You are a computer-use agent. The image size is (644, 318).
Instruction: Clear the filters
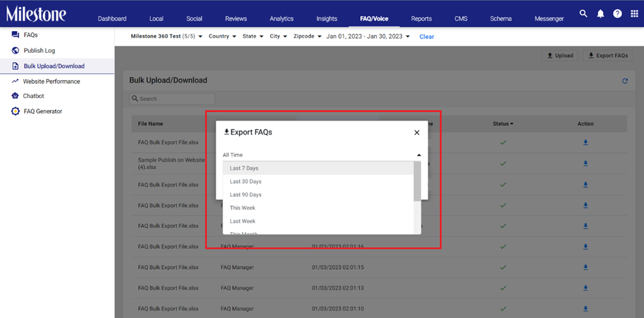427,36
